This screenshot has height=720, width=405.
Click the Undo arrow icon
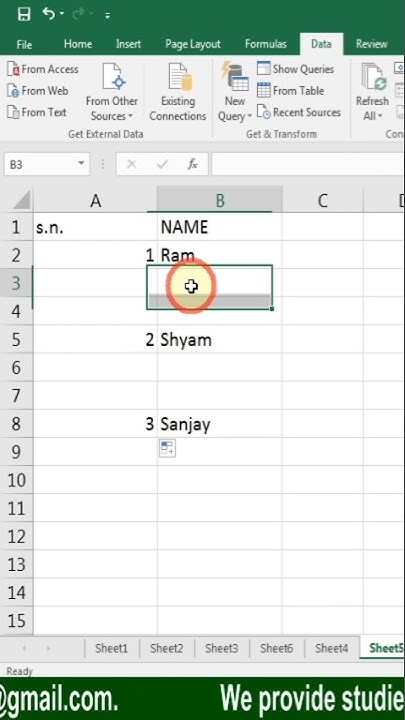[49, 14]
